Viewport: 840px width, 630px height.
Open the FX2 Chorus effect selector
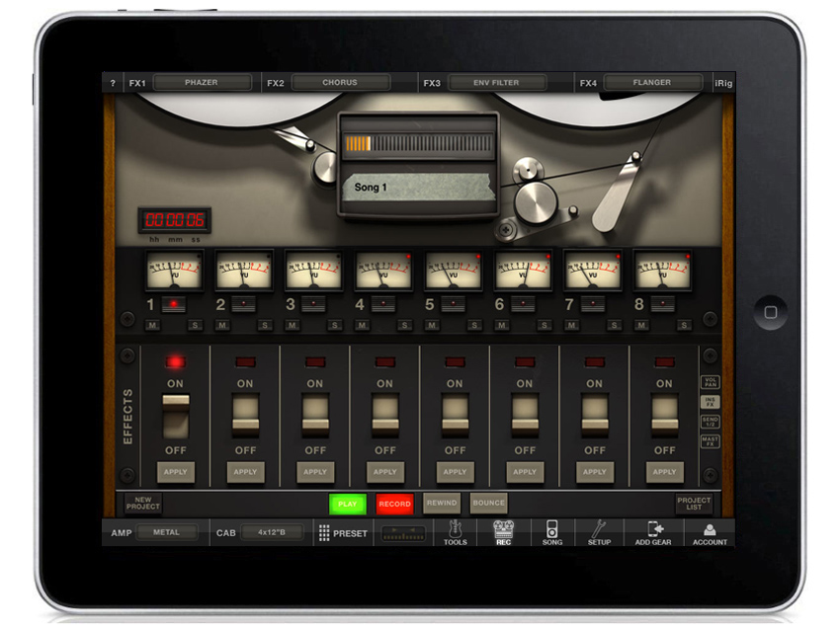click(x=340, y=82)
